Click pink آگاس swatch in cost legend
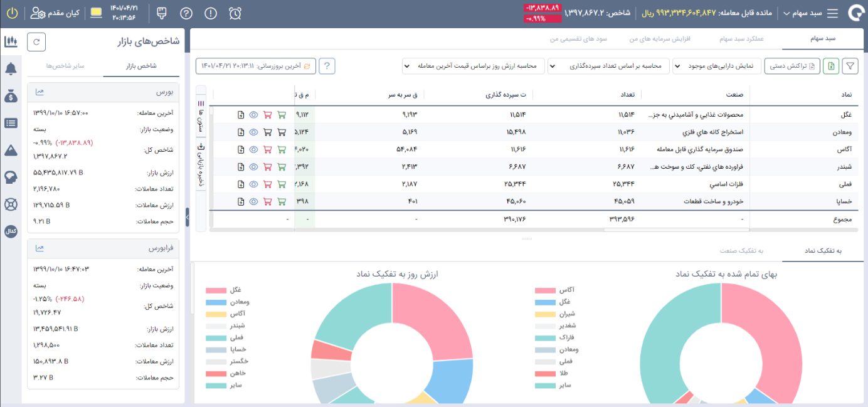Image resolution: width=868 pixels, height=407 pixels. [x=545, y=290]
